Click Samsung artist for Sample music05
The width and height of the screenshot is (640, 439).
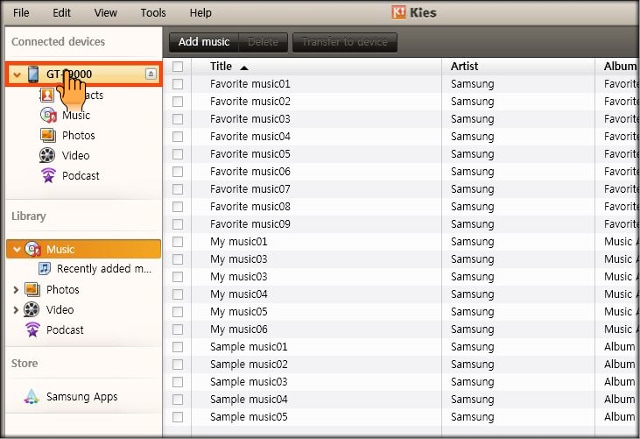pos(473,417)
